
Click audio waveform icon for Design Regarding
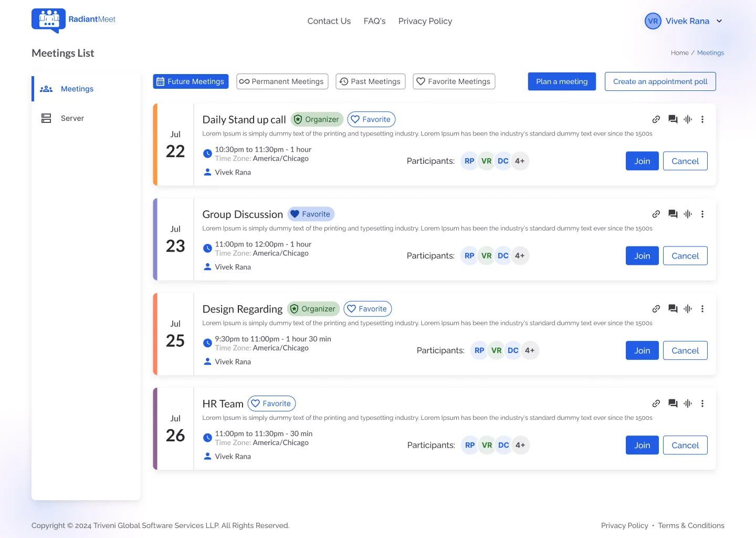(688, 309)
